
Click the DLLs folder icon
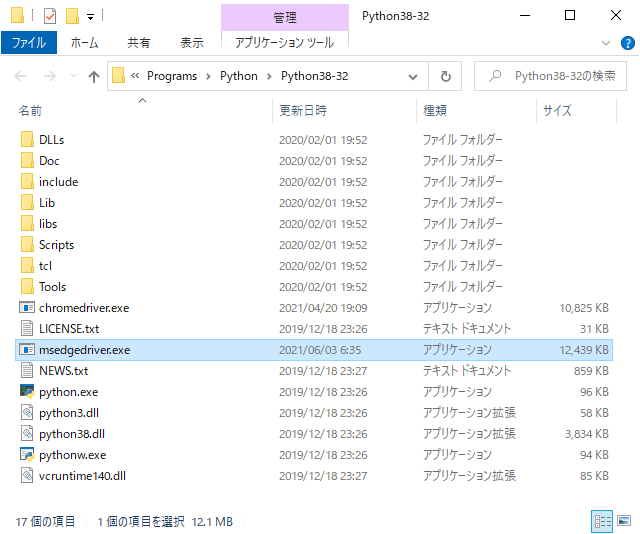(x=27, y=140)
